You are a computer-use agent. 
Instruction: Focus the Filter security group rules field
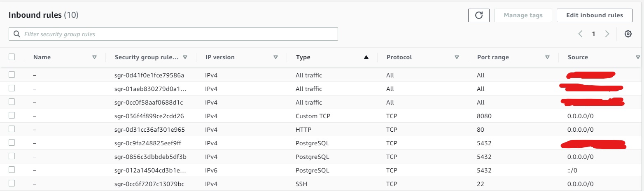[173, 34]
